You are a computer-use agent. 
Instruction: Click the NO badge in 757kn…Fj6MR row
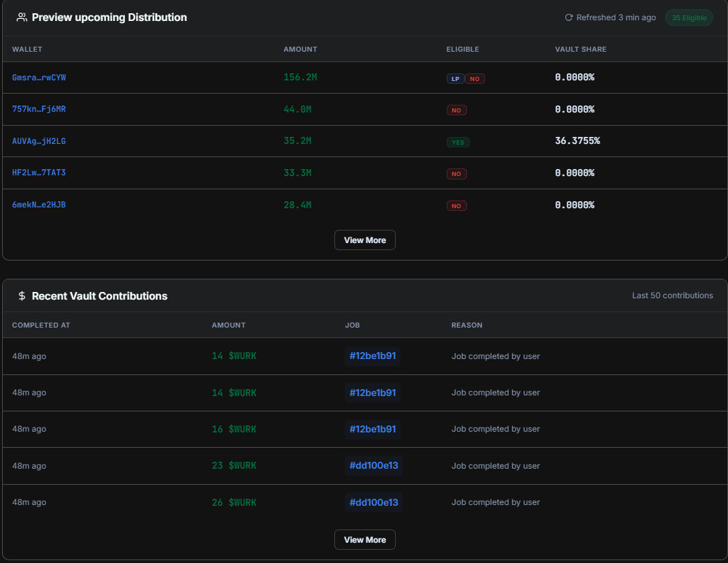pos(456,110)
